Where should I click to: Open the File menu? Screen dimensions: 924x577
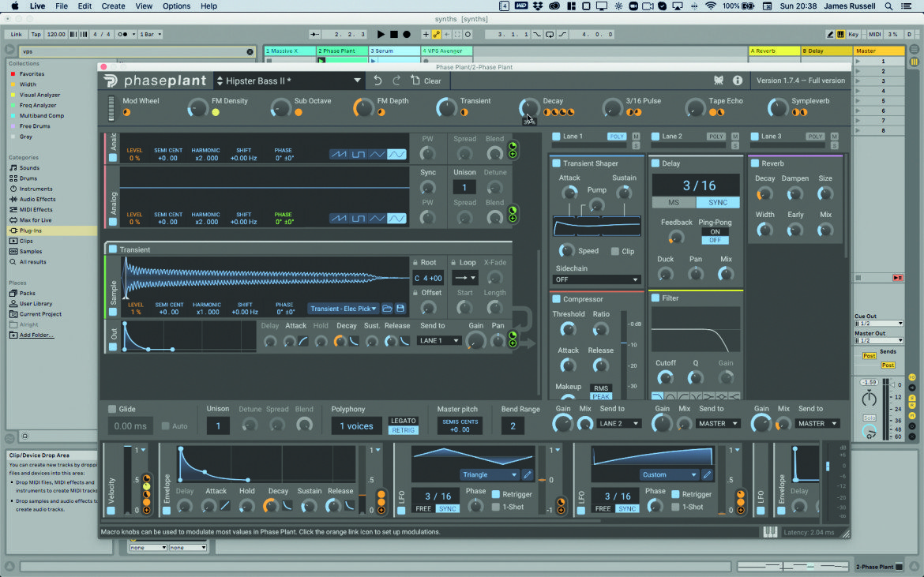point(62,6)
